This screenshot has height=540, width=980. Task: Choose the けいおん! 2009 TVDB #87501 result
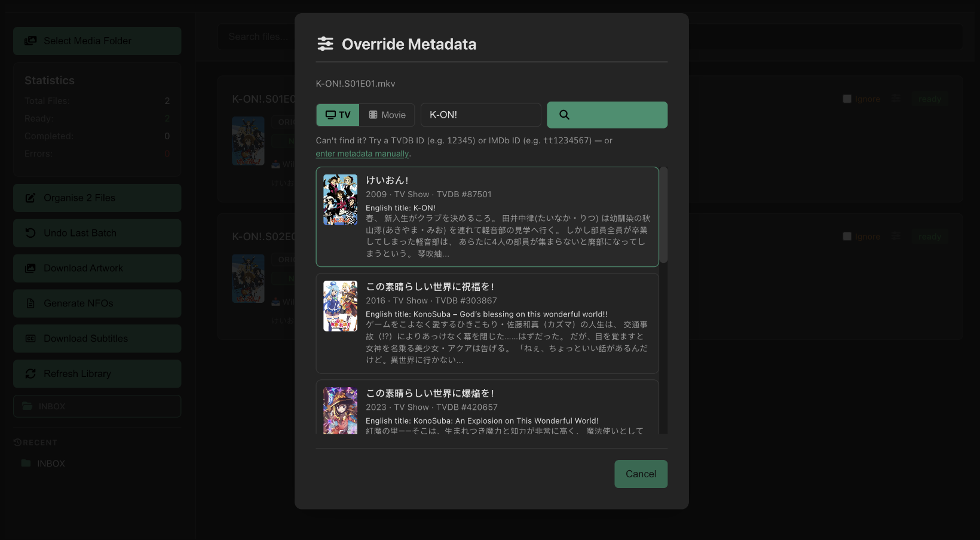point(487,217)
